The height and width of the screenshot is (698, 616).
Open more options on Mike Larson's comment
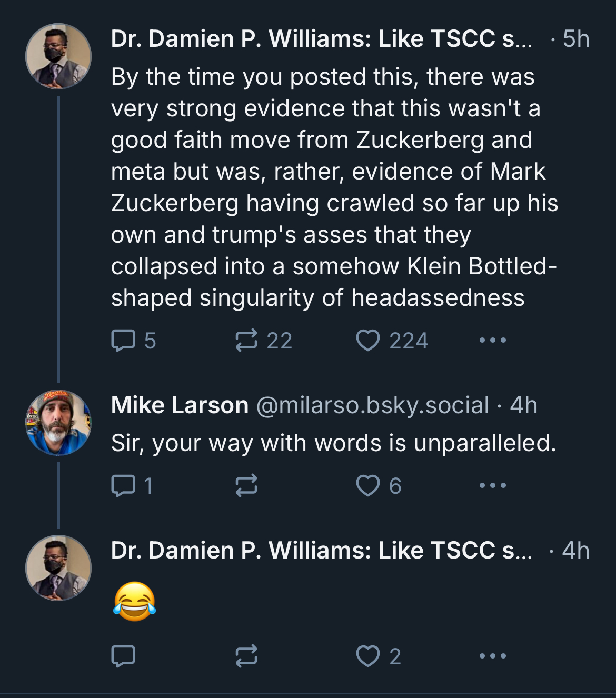[493, 485]
